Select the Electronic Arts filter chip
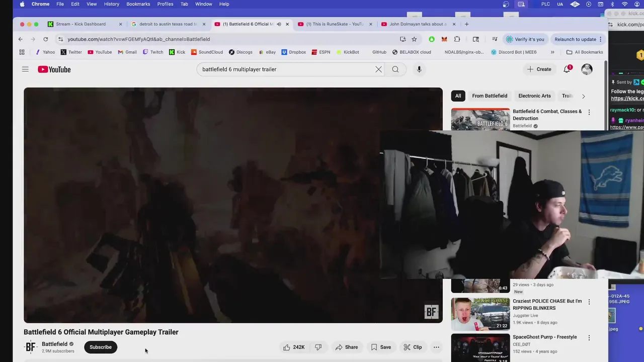The image size is (644, 362). [x=534, y=96]
